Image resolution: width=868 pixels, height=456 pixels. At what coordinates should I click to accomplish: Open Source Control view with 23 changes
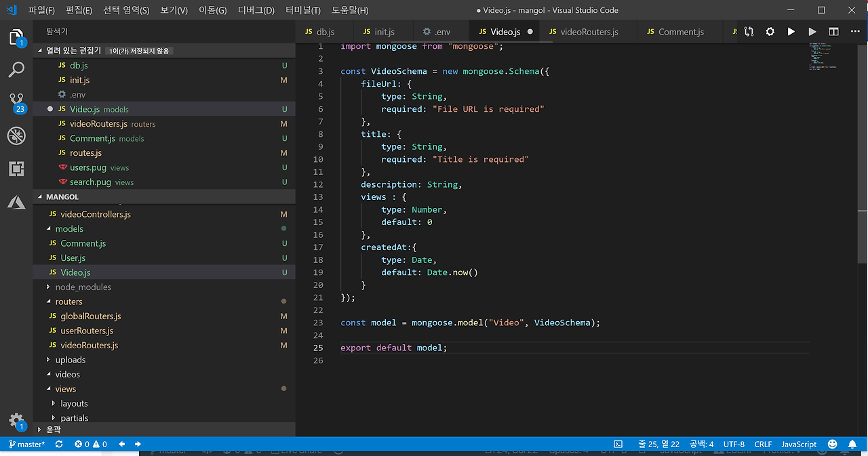coord(16,102)
